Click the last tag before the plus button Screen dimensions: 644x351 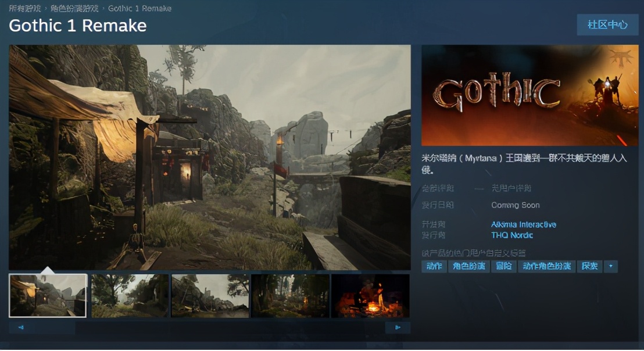click(589, 266)
